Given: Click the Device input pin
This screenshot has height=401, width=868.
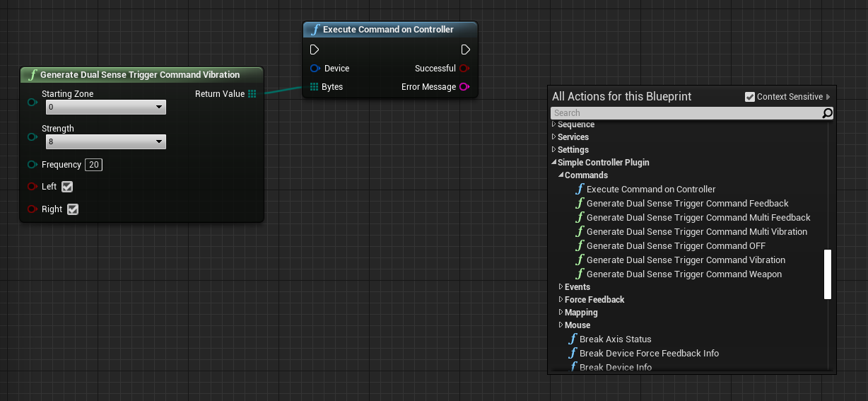Looking at the screenshot, I should 315,69.
